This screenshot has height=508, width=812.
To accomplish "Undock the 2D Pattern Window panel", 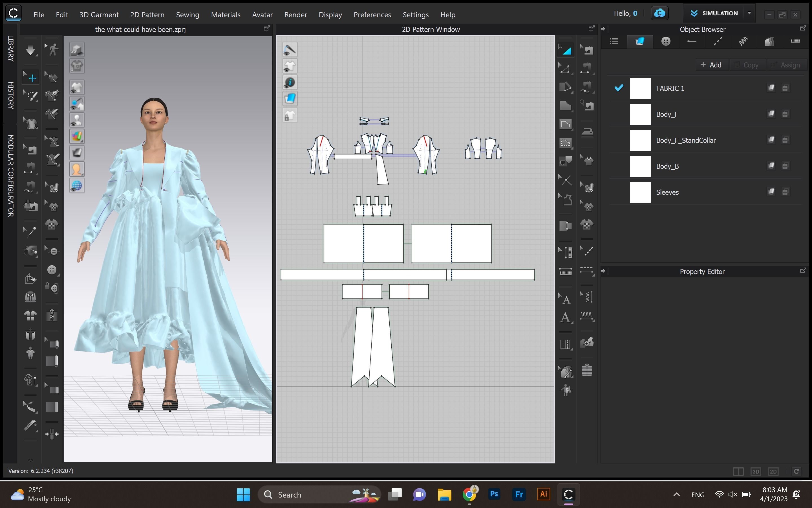I will click(x=592, y=28).
